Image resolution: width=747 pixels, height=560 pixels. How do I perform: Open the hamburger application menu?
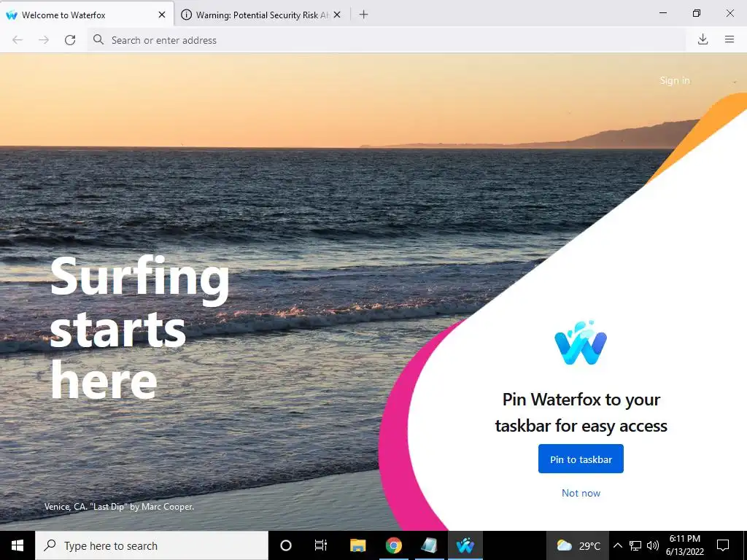[729, 39]
